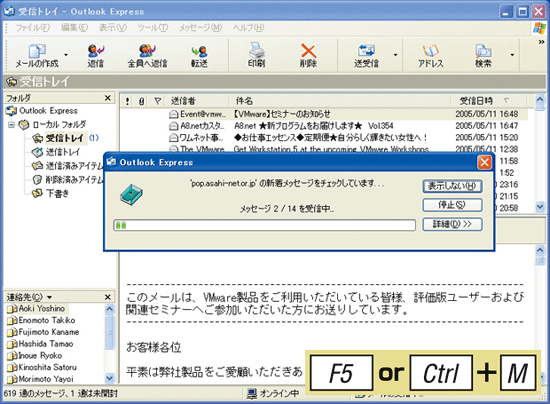The image size is (550, 404).
Task: Select contact Fujimoto Kaname
Action: (x=49, y=332)
